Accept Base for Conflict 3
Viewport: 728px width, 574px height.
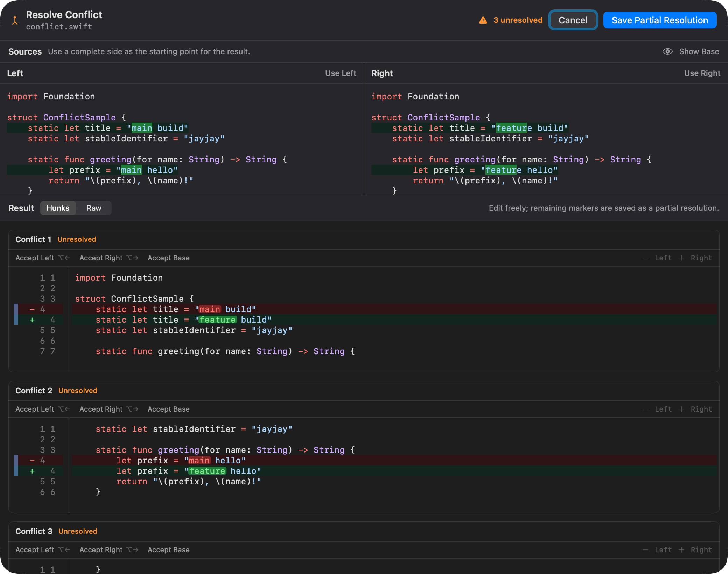coord(168,550)
